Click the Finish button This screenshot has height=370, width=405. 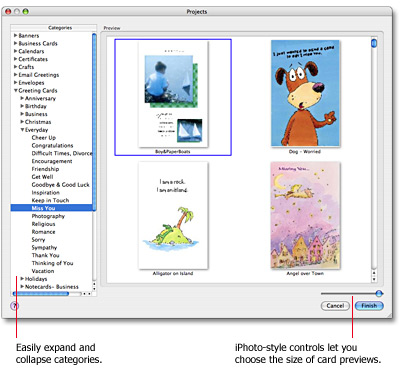(369, 306)
